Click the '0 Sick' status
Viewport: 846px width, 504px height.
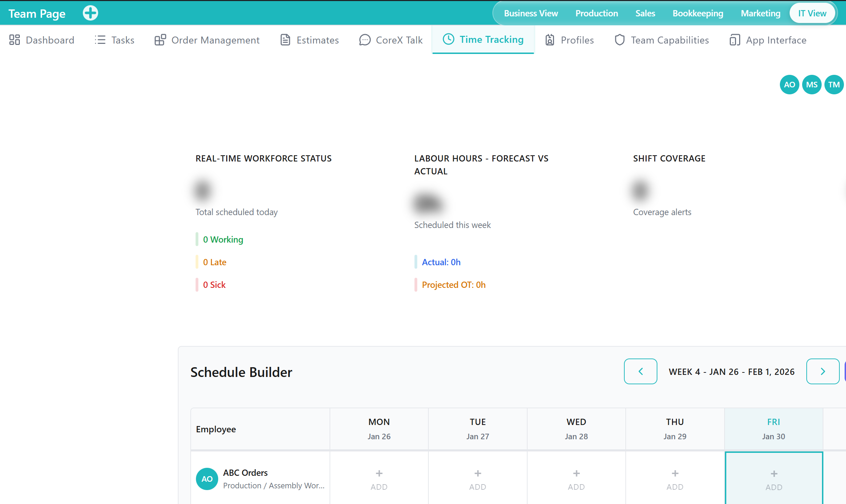214,285
